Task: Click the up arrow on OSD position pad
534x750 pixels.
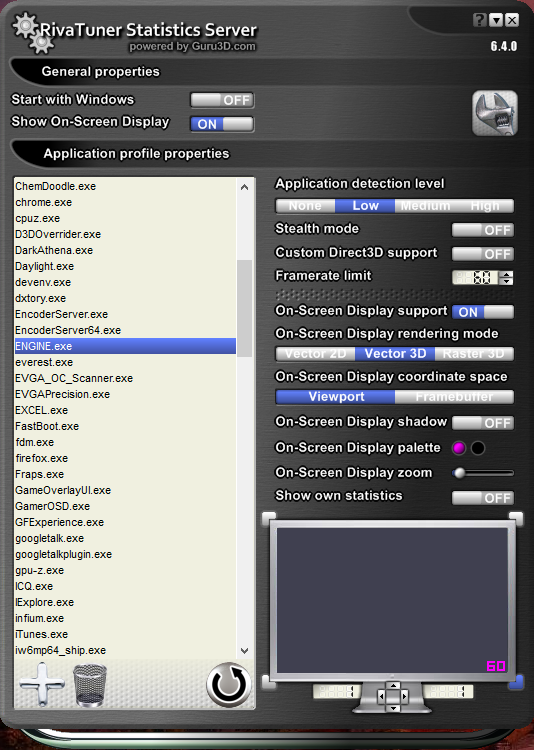Action: pos(393,686)
